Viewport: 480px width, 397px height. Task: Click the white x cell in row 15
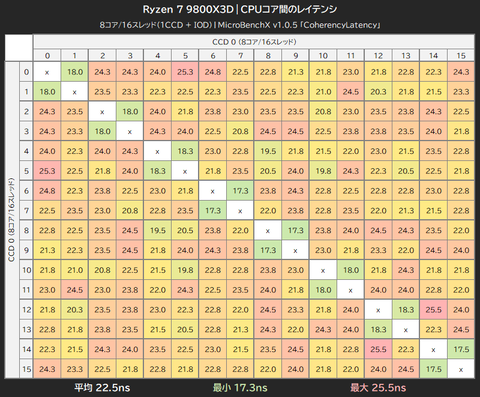(461, 369)
